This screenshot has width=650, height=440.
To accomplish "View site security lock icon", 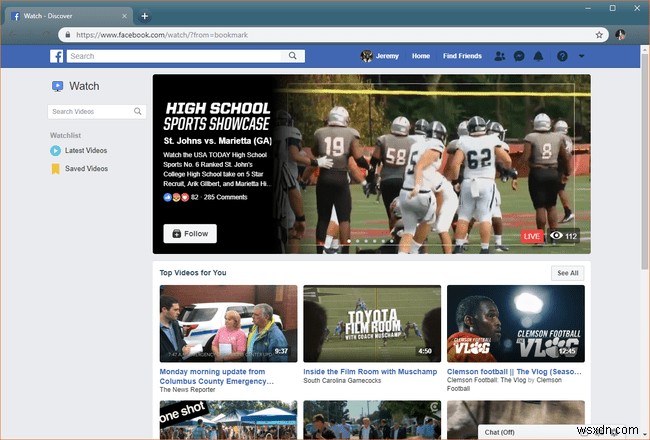I will point(68,35).
